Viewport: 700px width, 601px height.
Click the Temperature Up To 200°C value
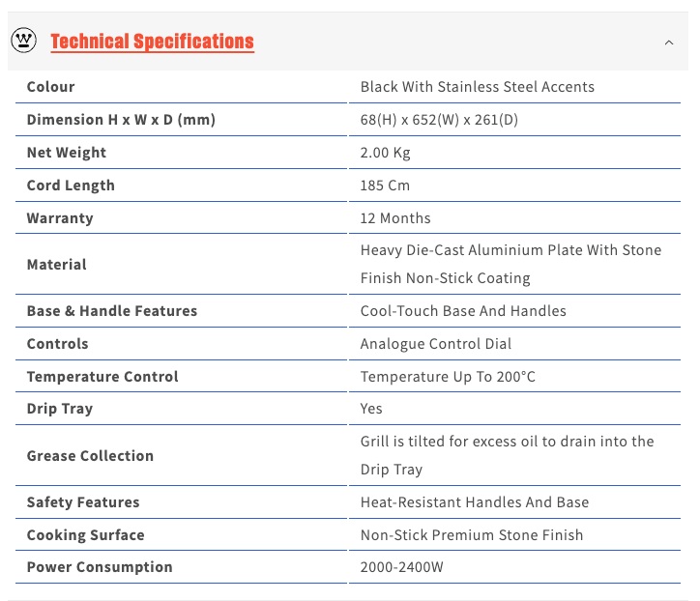click(x=448, y=377)
